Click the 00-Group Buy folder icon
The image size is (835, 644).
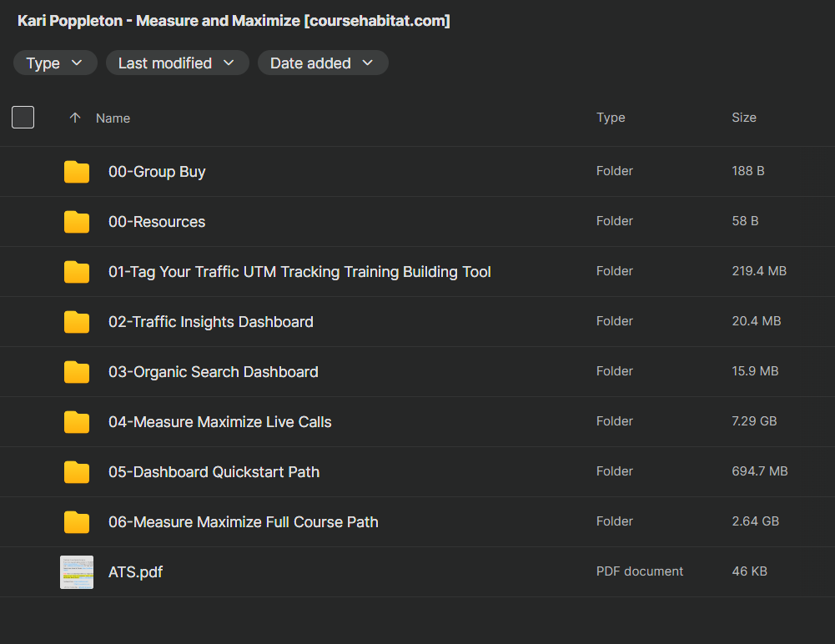click(77, 172)
